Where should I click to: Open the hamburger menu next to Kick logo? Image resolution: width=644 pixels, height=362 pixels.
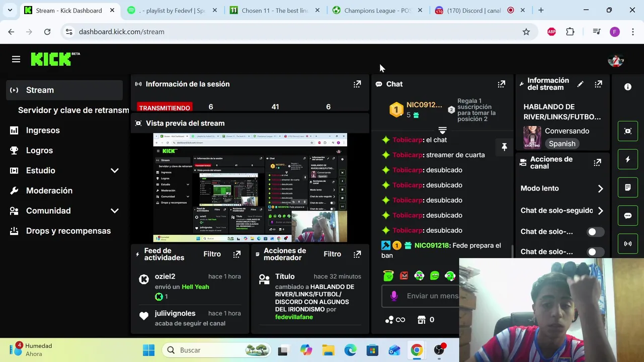coord(16,59)
